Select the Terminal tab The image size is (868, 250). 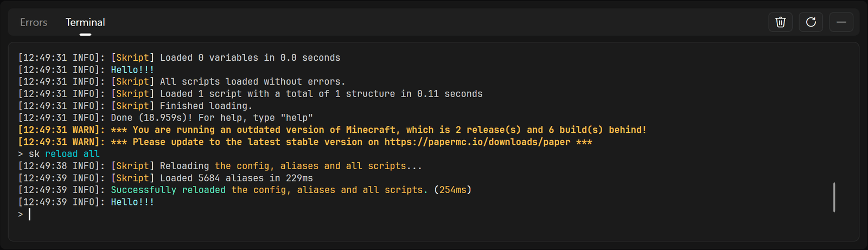coord(85,22)
